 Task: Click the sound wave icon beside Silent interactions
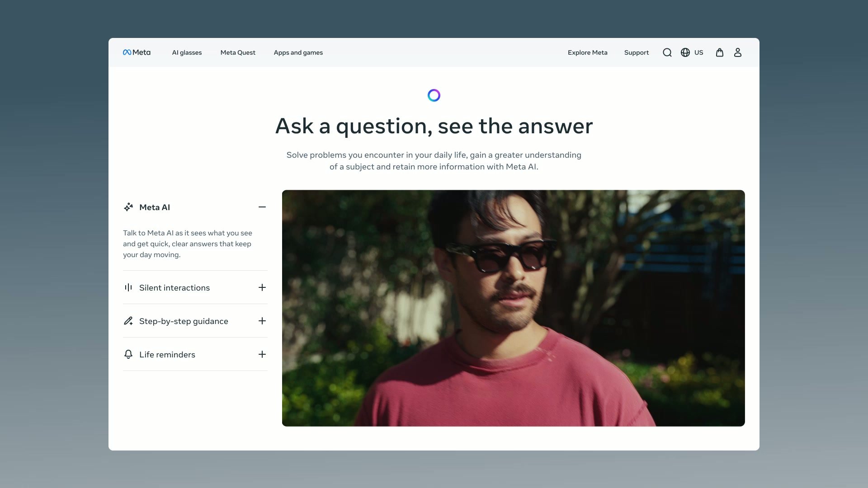[128, 287]
